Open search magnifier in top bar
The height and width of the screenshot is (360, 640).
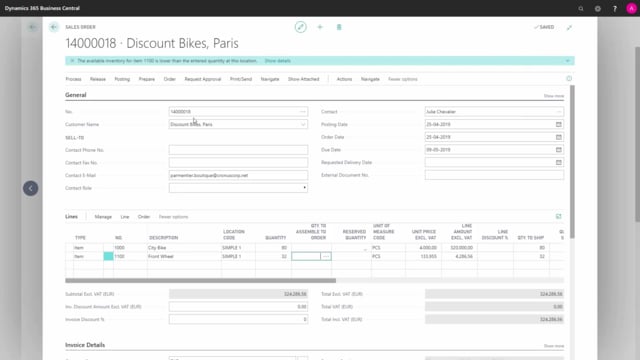tap(581, 8)
